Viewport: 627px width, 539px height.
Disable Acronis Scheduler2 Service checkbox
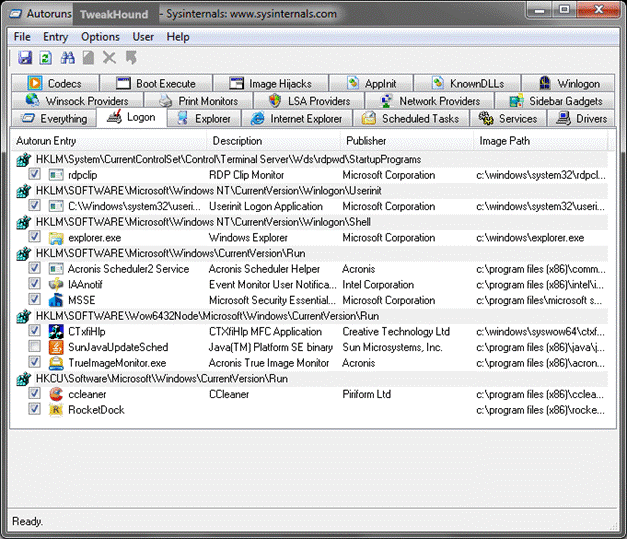point(34,268)
